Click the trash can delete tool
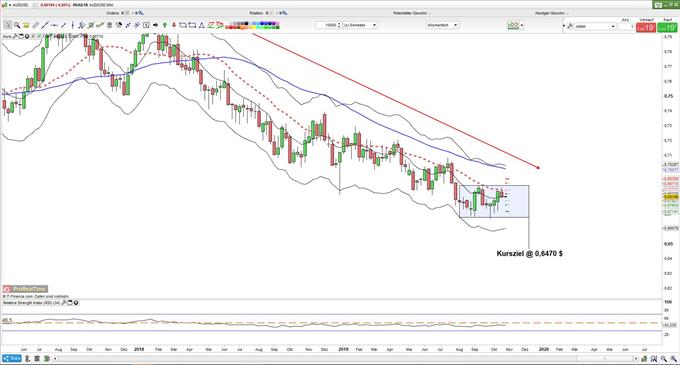This screenshot has height=365, width=680. (109, 25)
